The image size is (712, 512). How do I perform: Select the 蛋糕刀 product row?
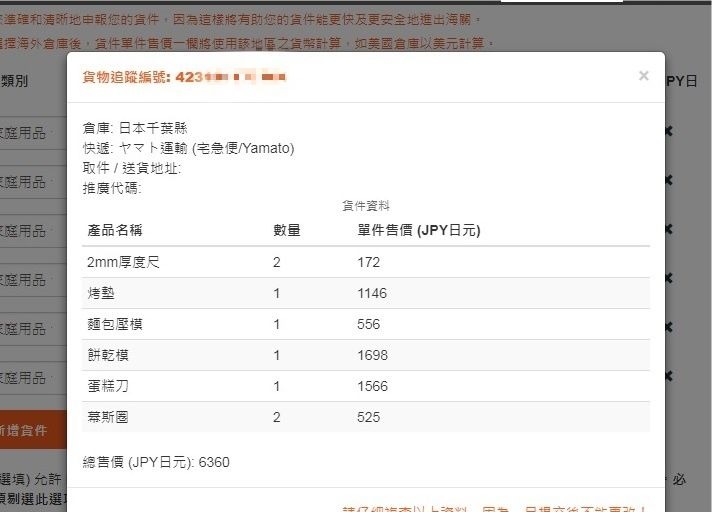click(x=365, y=386)
